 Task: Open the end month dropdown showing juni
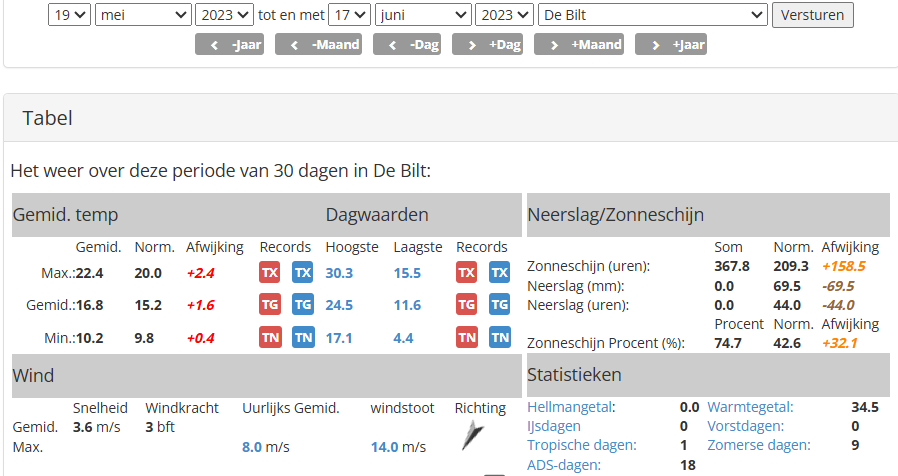click(423, 15)
